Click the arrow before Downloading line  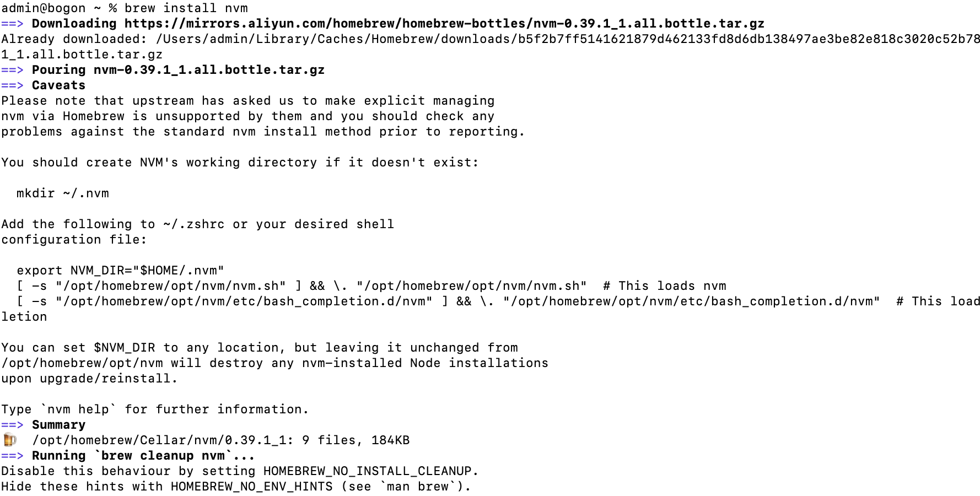pos(12,24)
